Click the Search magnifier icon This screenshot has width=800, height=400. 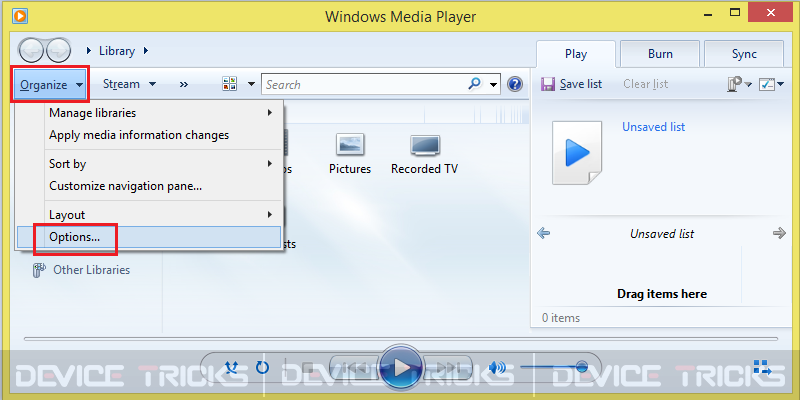coord(474,83)
